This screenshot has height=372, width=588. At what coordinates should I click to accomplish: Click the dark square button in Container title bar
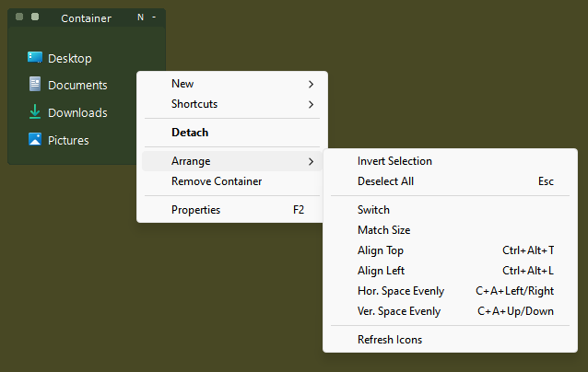20,17
